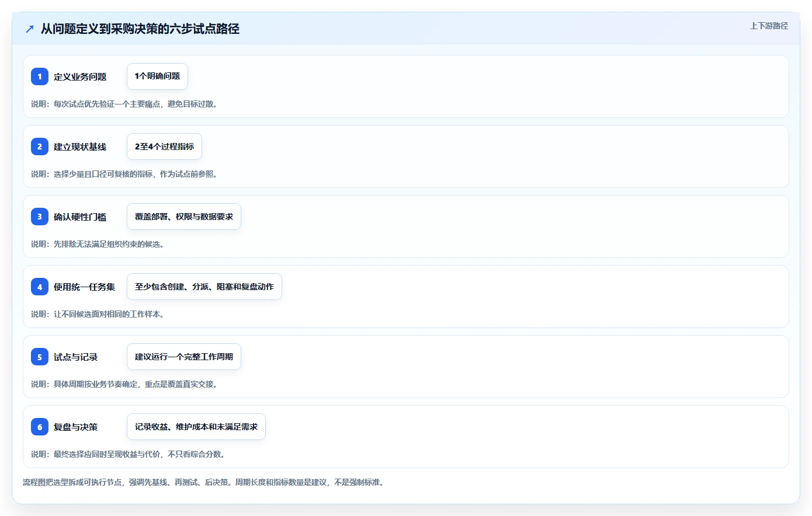
Task: Click the "2至4个过程指标" chip
Action: click(x=164, y=147)
